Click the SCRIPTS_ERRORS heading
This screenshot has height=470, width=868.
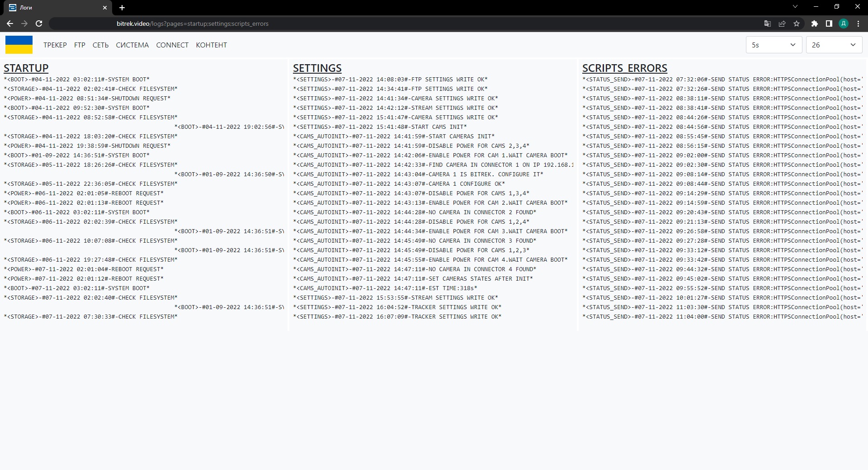pyautogui.click(x=624, y=68)
